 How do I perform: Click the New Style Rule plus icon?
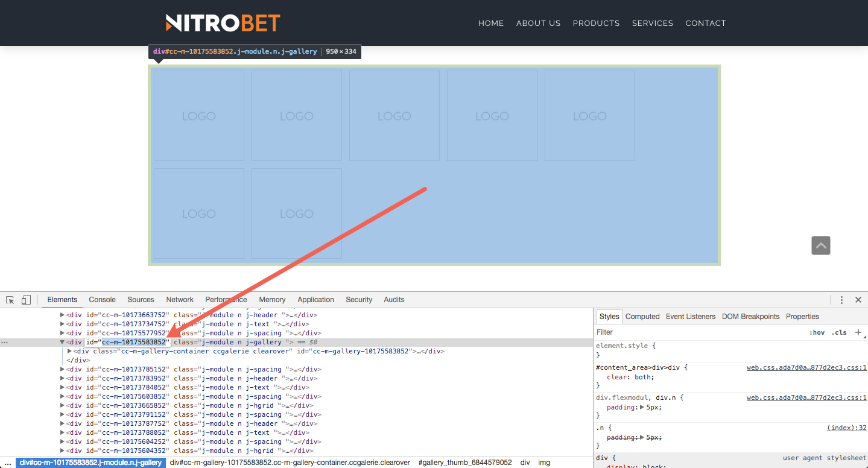[x=858, y=332]
